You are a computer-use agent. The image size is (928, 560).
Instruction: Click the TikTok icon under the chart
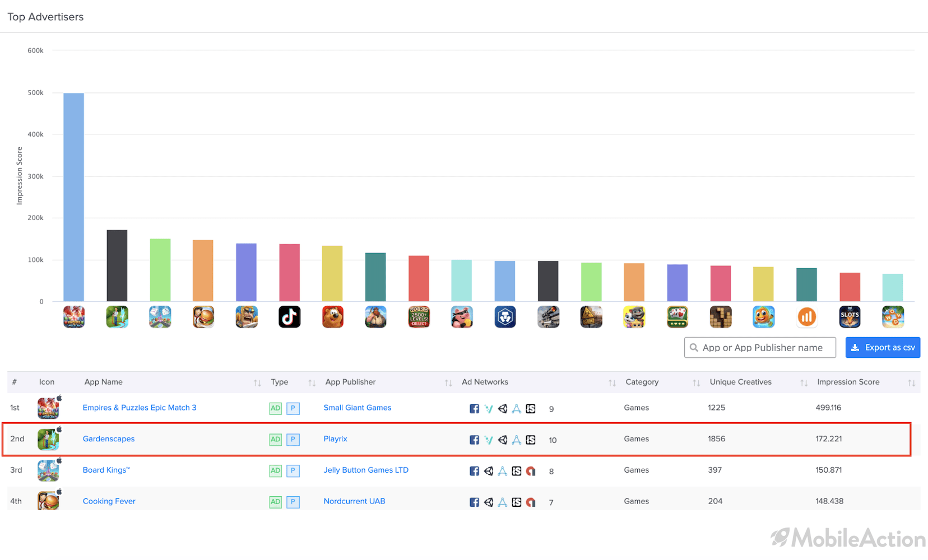(x=289, y=317)
